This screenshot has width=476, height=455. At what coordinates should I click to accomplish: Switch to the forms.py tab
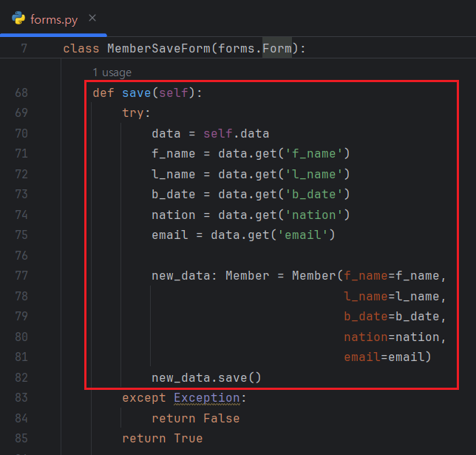coord(53,18)
